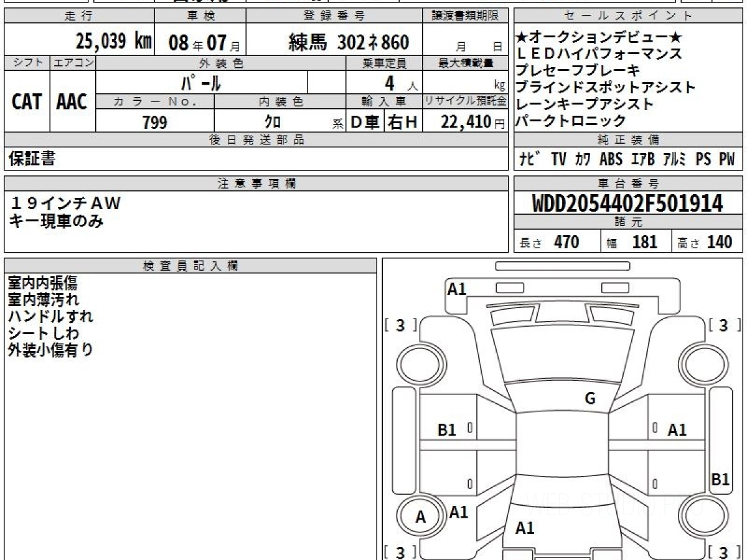Click the 純正装備 header
The height and width of the screenshot is (560, 747).
(x=629, y=140)
